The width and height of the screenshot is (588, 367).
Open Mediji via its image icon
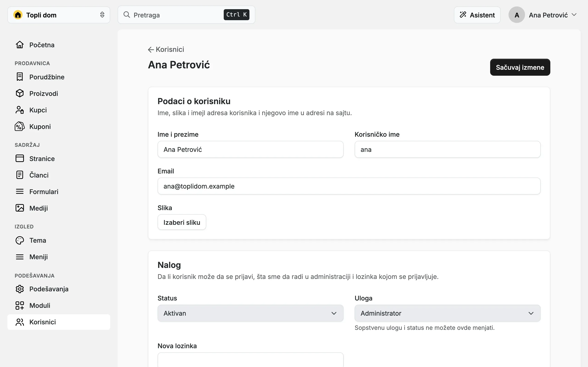(x=20, y=208)
